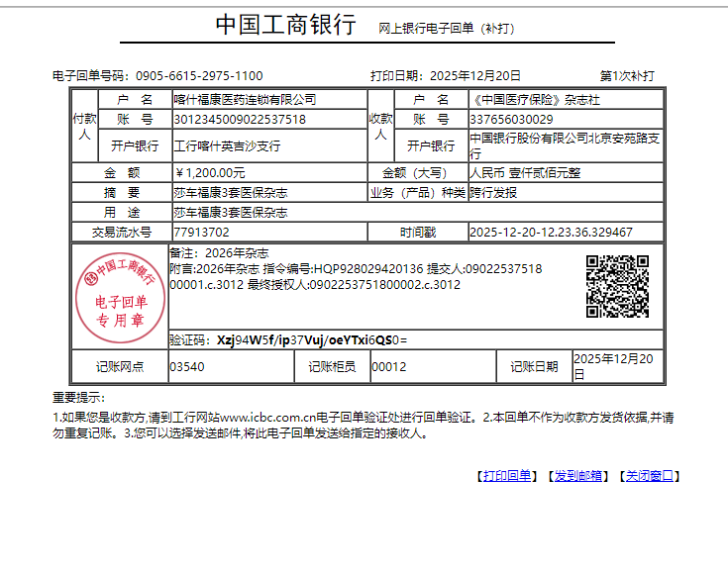
Task: Click the 关闭窗口 close window link
Action: click(650, 476)
